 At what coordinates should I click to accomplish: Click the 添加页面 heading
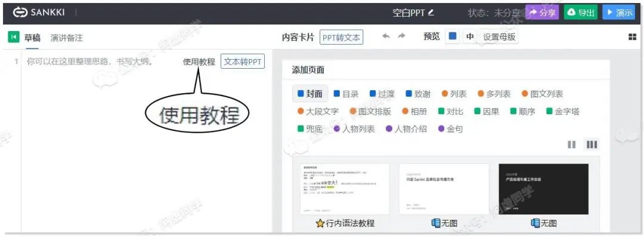point(308,70)
